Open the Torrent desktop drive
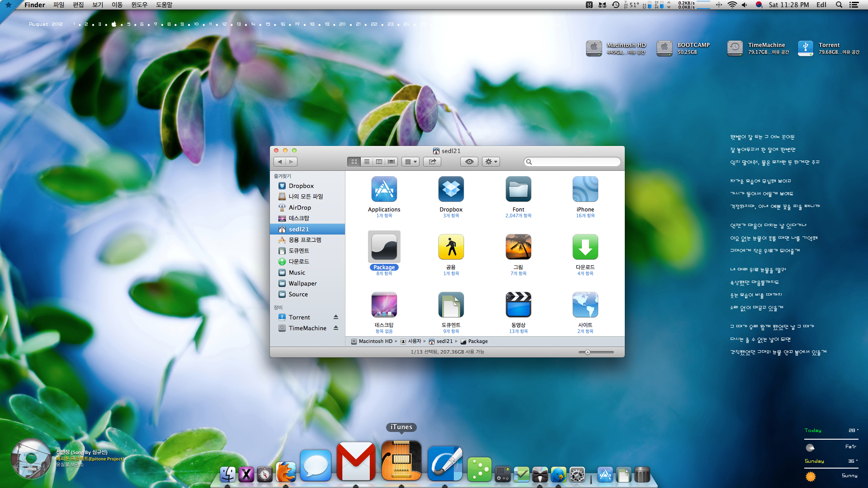Image resolution: width=868 pixels, height=488 pixels. 805,48
